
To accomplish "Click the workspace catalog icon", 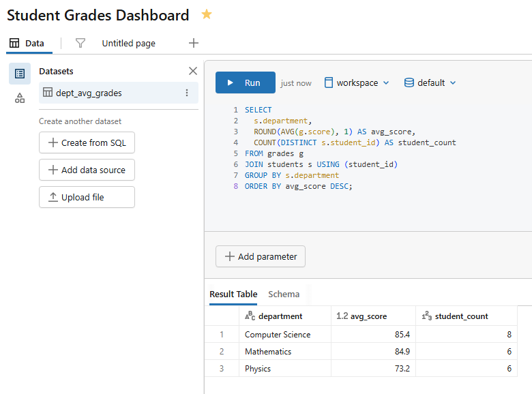I will (329, 82).
